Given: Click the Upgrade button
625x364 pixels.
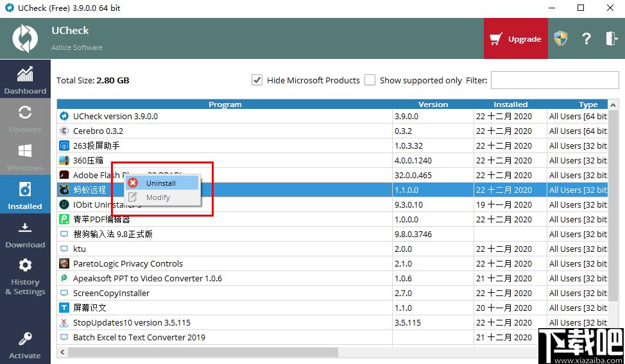Looking at the screenshot, I should [x=516, y=38].
